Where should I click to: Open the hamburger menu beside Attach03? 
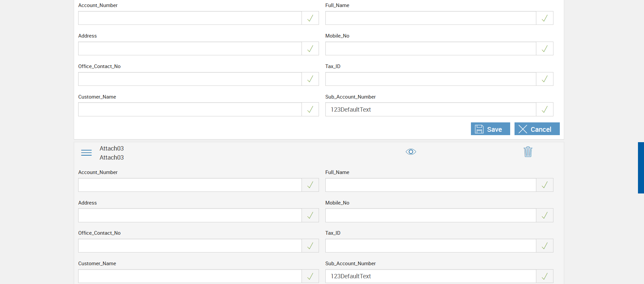(x=86, y=153)
